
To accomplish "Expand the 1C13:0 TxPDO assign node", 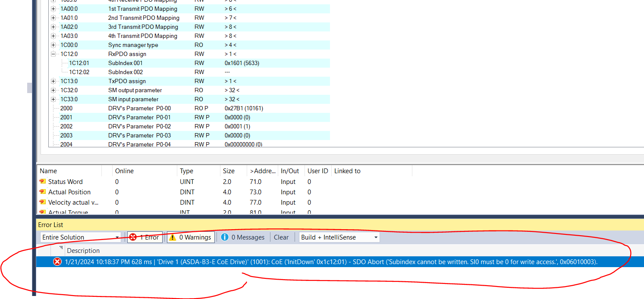I will pyautogui.click(x=53, y=81).
